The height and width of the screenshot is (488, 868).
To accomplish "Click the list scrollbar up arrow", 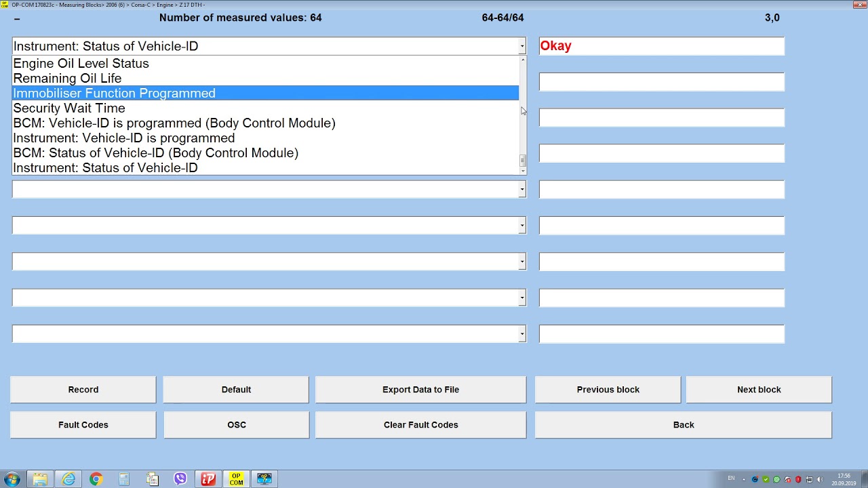I will tap(522, 60).
